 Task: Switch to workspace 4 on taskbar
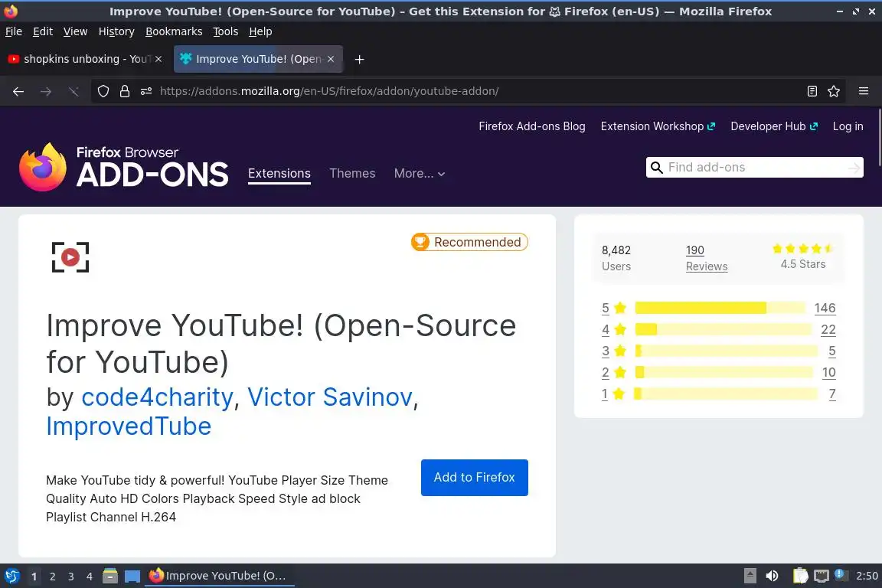90,577
